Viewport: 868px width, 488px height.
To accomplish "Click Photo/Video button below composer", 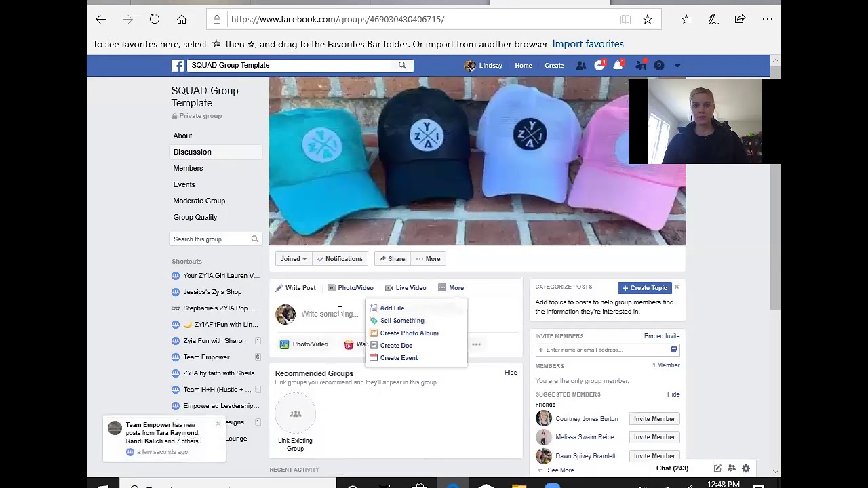I will (304, 344).
